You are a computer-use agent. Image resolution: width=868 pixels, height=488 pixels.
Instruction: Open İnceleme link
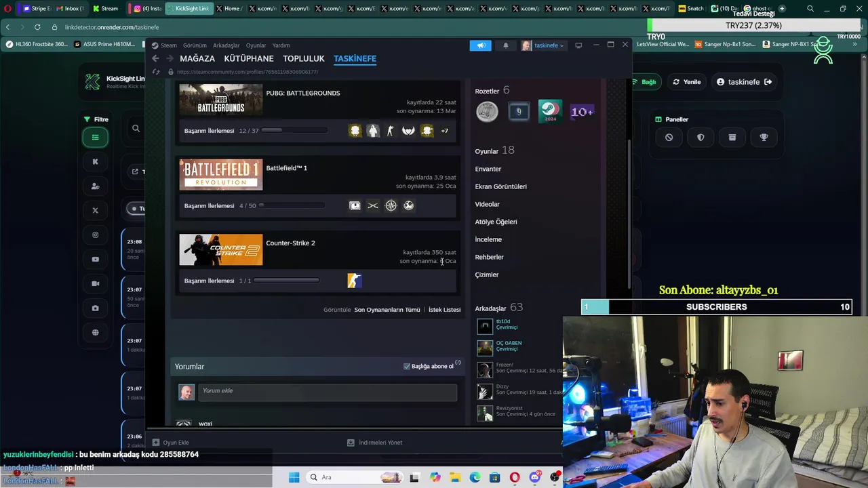pyautogui.click(x=488, y=239)
